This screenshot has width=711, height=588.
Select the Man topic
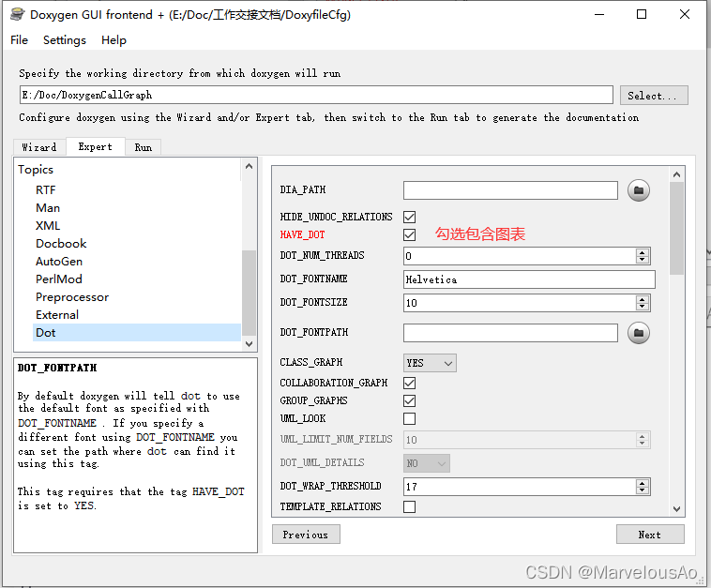[x=48, y=207]
